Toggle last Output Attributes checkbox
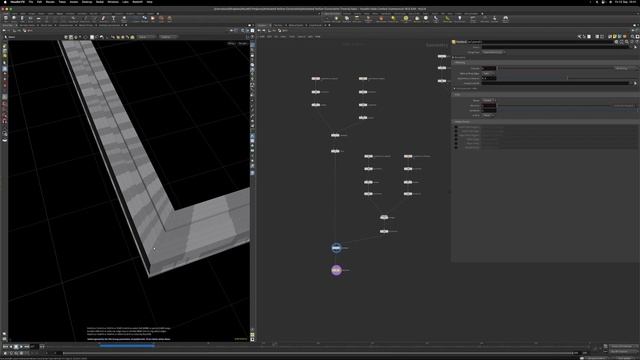640x360 pixels. point(456,147)
